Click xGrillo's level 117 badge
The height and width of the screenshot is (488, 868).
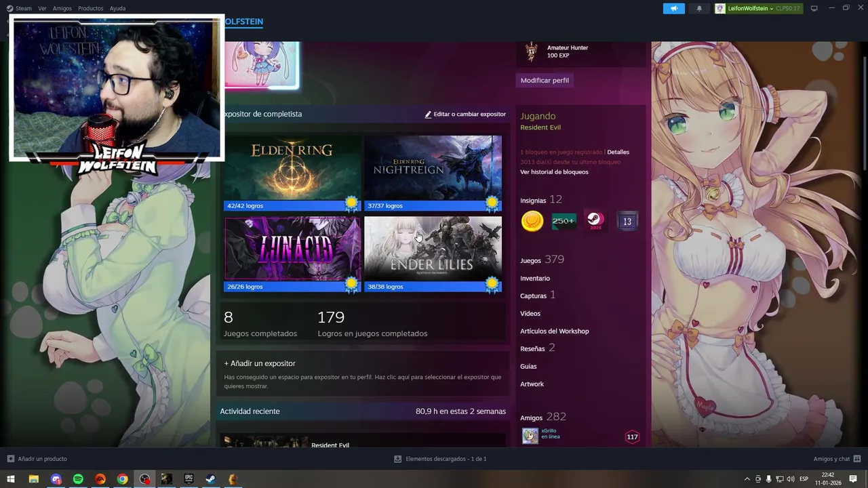(x=632, y=436)
